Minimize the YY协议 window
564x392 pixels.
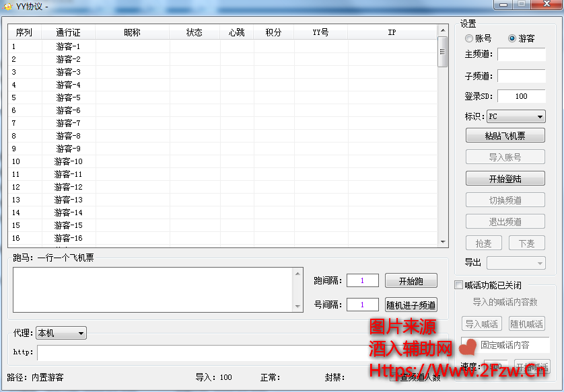[x=503, y=5]
